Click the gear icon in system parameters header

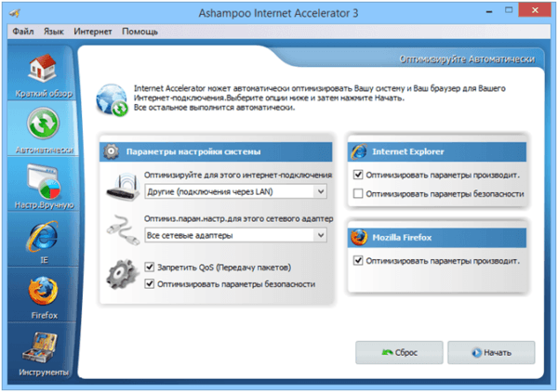[111, 151]
